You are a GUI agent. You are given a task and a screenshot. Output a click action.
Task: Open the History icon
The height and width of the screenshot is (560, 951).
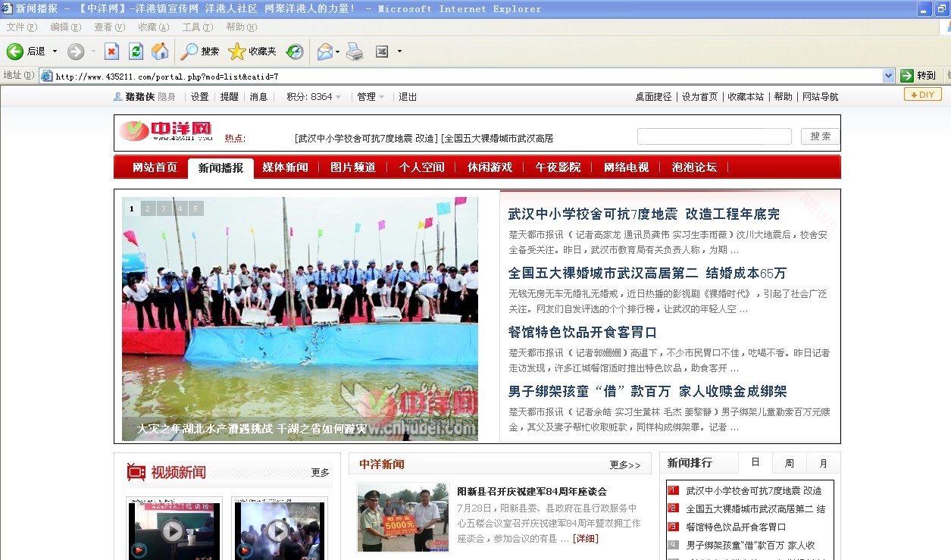[x=295, y=51]
